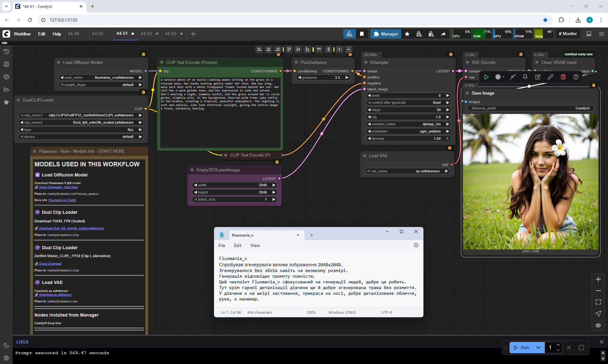Open the Fluxmania on CivitAI link
608x364 pixels.
(62, 200)
